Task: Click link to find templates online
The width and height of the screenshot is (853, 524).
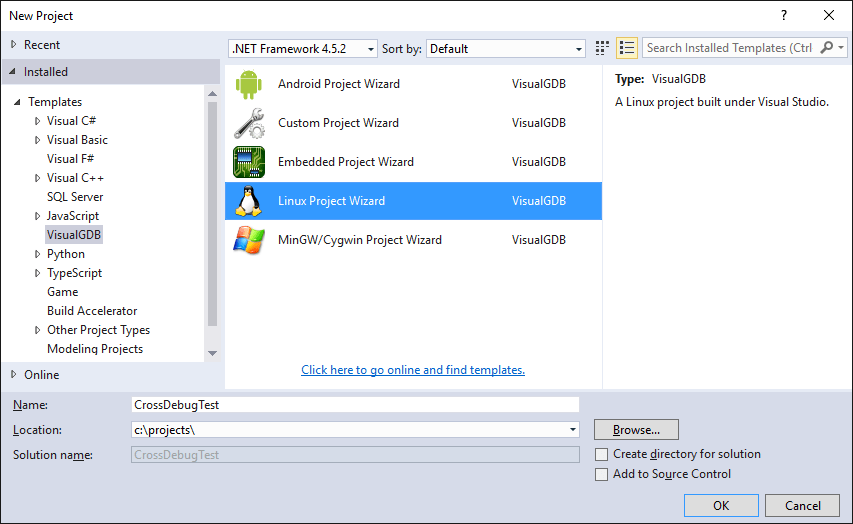Action: [413, 370]
